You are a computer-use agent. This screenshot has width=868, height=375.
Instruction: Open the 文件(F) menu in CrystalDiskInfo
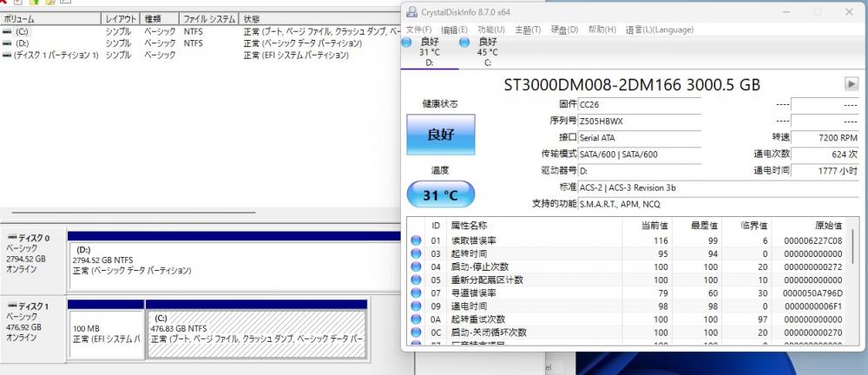(x=418, y=30)
